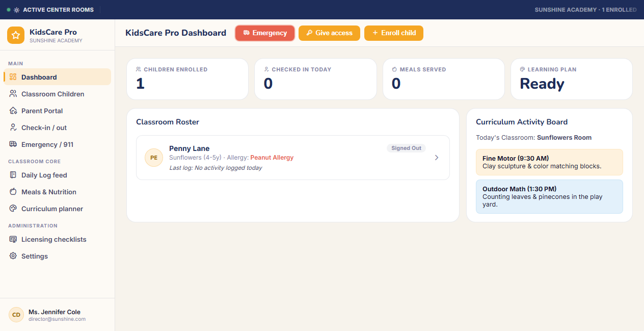Click Active Center Rooms in top bar
Viewport: 644px width, 331px height.
(x=58, y=10)
